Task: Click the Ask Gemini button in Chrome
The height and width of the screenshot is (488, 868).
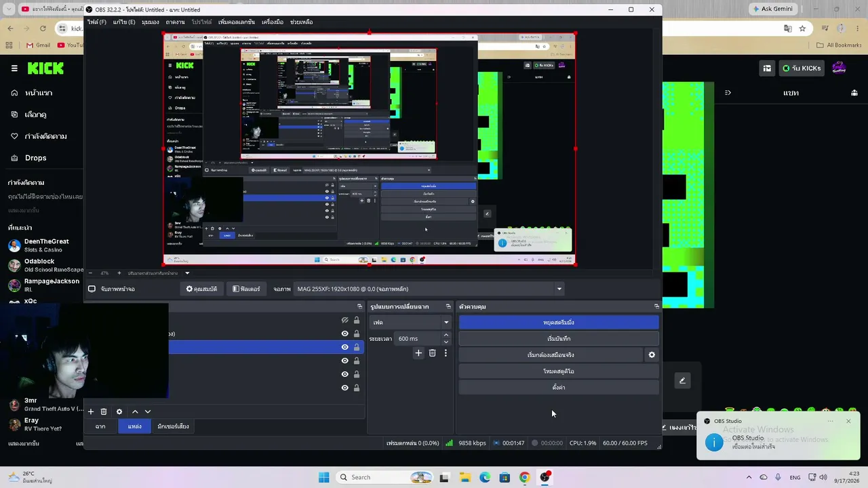Action: (x=774, y=9)
